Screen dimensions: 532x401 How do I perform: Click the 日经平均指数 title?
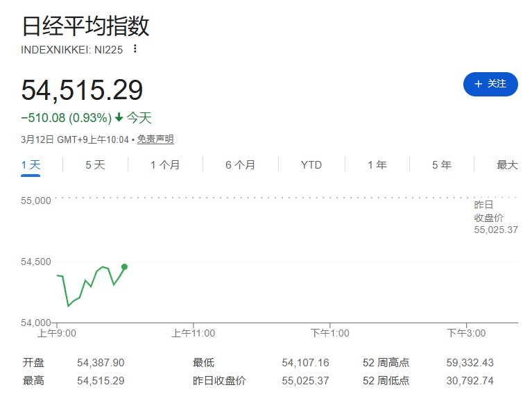pos(85,26)
